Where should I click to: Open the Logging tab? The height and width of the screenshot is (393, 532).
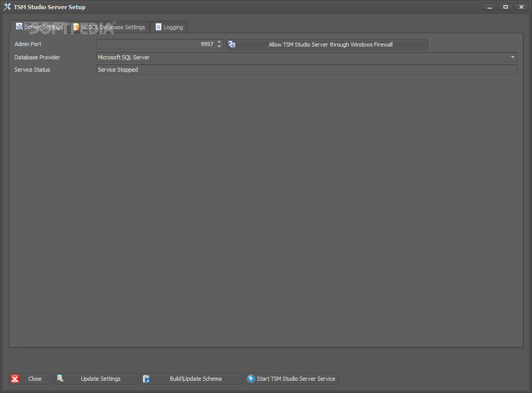[x=169, y=27]
